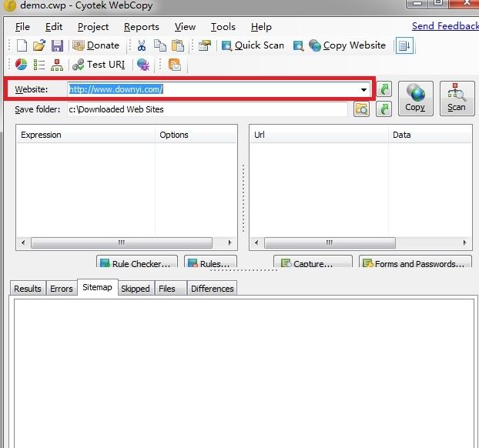This screenshot has height=448, width=479.
Task: Open the list view report icon
Action: (39, 65)
